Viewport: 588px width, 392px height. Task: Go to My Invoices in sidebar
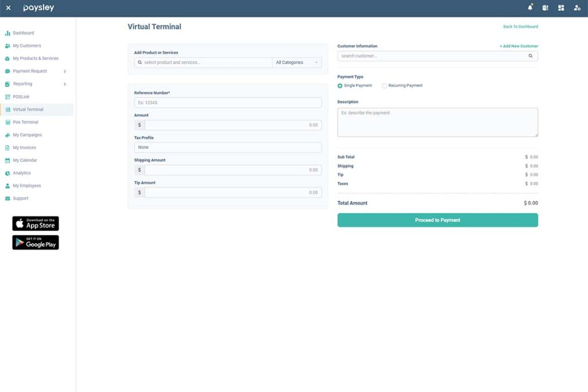click(x=24, y=148)
